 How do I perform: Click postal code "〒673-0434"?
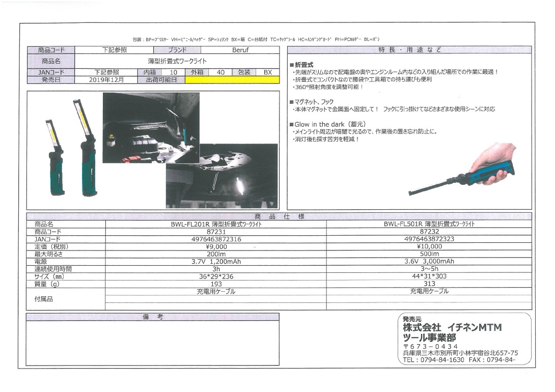click(x=430, y=346)
